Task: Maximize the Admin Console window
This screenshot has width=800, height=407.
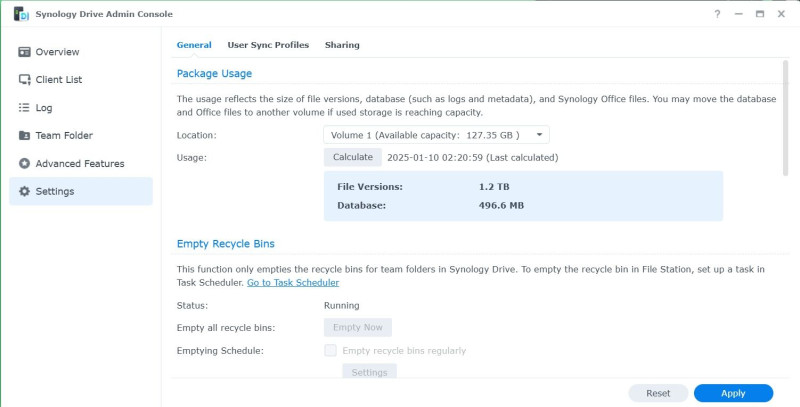Action: coord(760,14)
